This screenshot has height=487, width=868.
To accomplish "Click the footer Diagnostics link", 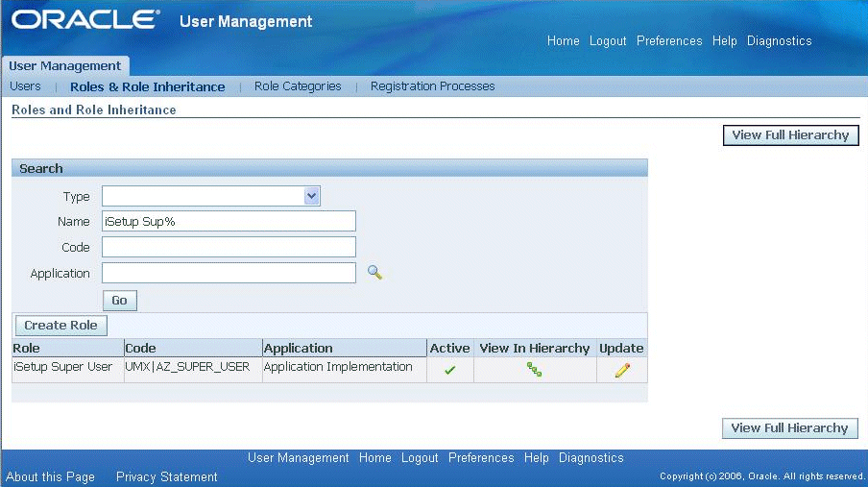I will click(x=591, y=458).
